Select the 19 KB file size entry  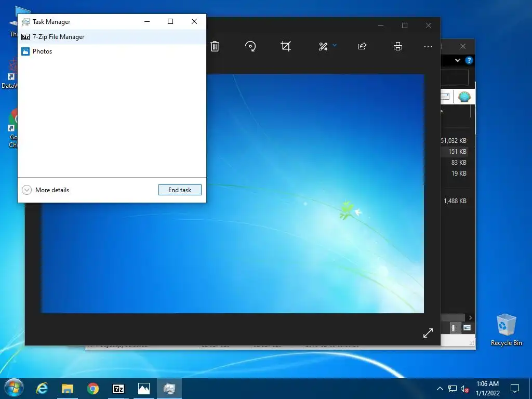pos(459,174)
